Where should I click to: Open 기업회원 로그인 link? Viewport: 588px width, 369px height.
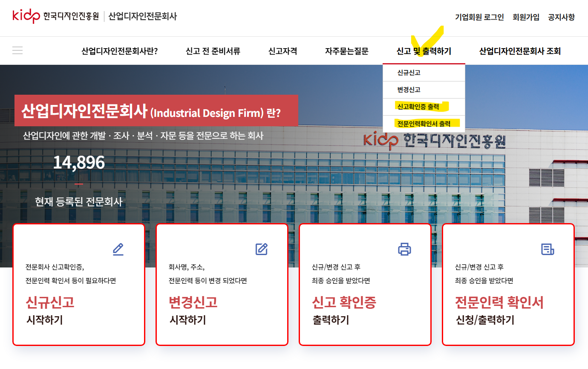click(479, 17)
